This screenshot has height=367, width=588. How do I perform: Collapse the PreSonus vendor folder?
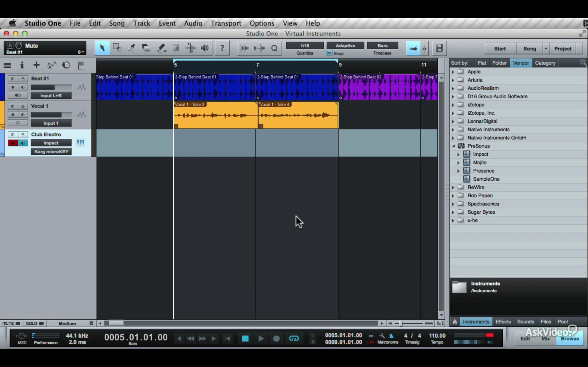tap(453, 146)
